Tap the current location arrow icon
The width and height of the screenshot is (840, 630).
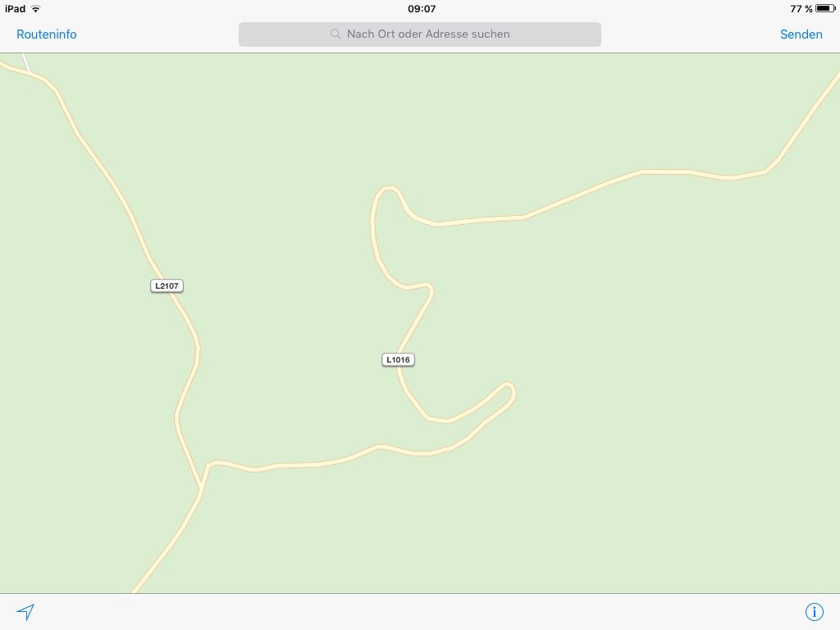point(25,611)
